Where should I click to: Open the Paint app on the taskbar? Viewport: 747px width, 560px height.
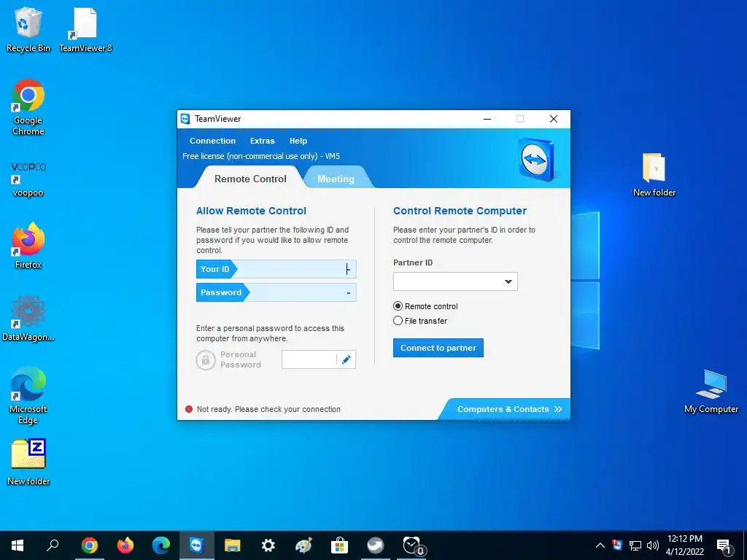tap(304, 545)
